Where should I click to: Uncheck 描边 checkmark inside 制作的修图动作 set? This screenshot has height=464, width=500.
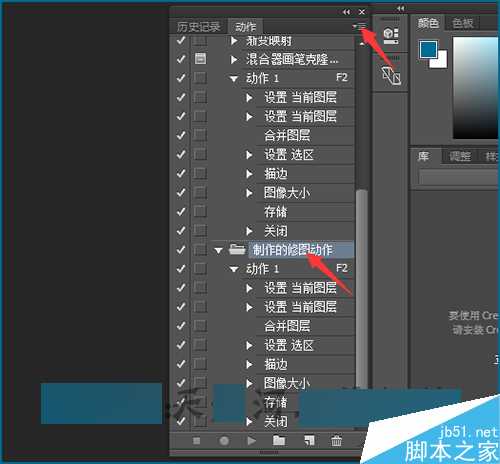181,364
